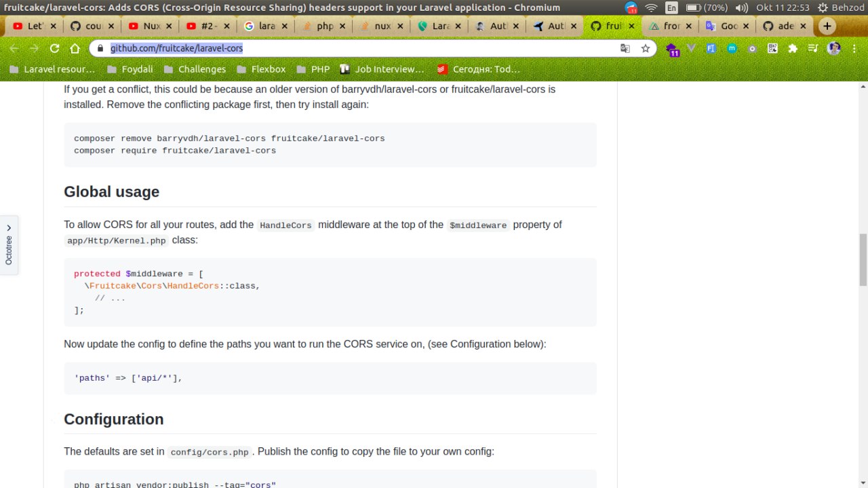Open the Flexbox bookmarks folder
The image size is (868, 488).
(x=261, y=69)
